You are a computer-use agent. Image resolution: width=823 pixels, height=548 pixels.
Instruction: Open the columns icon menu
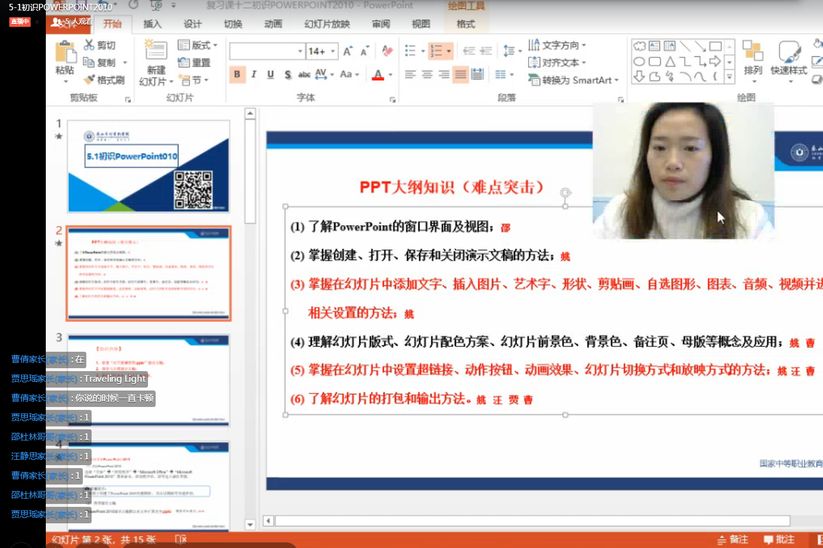click(x=504, y=74)
